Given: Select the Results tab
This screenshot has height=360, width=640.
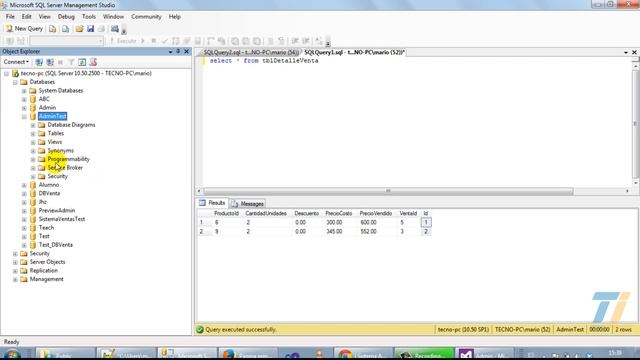Looking at the screenshot, I should pos(212,203).
